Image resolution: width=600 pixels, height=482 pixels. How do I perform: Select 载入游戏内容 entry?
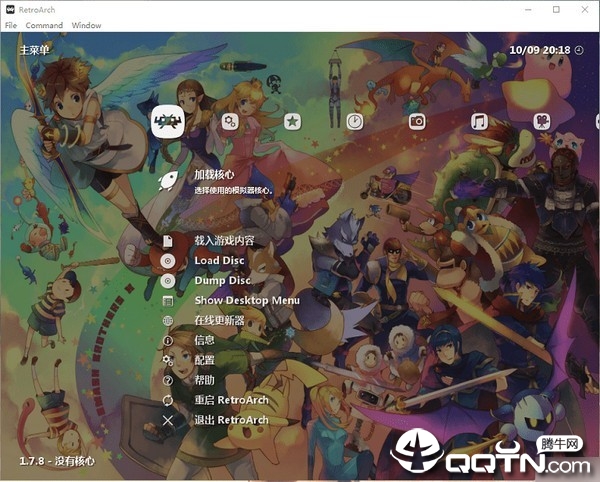click(224, 241)
